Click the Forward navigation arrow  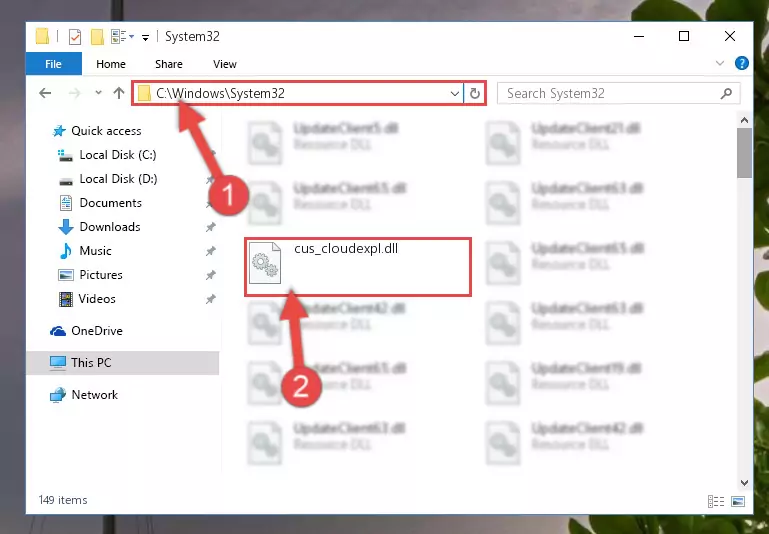pyautogui.click(x=75, y=93)
